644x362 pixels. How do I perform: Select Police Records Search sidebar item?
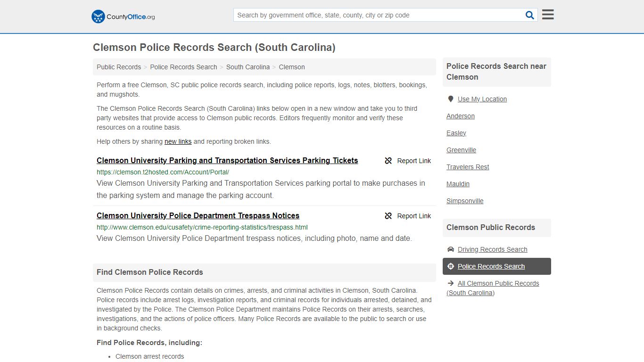coord(497,266)
